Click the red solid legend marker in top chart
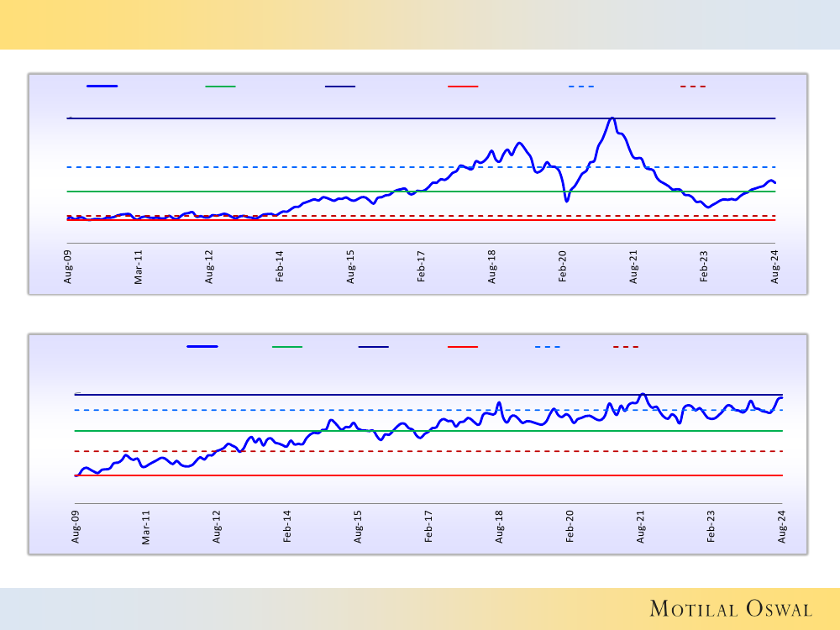 [463, 86]
